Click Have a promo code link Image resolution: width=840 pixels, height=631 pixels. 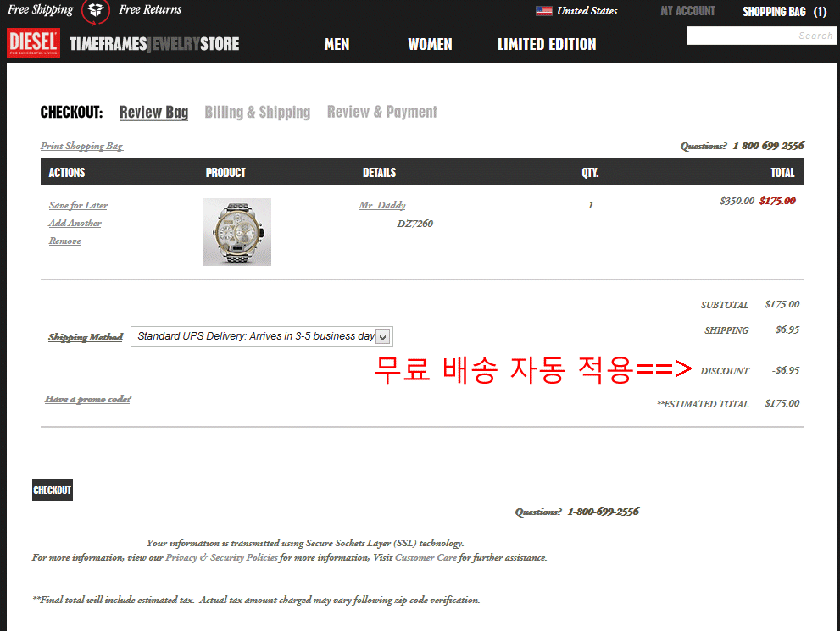click(88, 399)
